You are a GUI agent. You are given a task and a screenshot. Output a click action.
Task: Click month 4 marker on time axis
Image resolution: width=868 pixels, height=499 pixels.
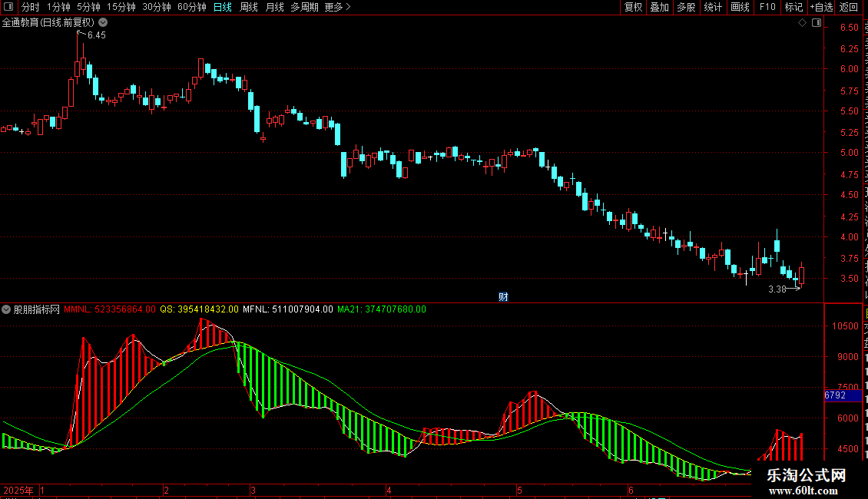coord(389,491)
